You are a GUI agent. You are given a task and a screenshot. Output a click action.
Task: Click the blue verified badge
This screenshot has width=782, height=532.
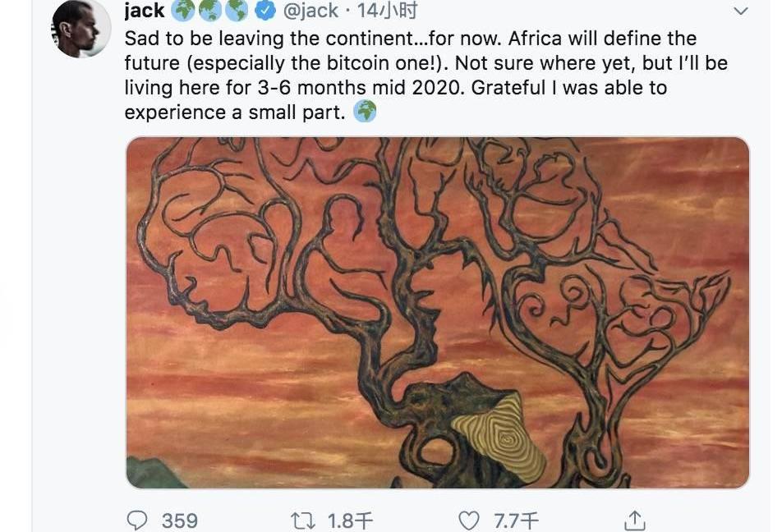tap(264, 11)
